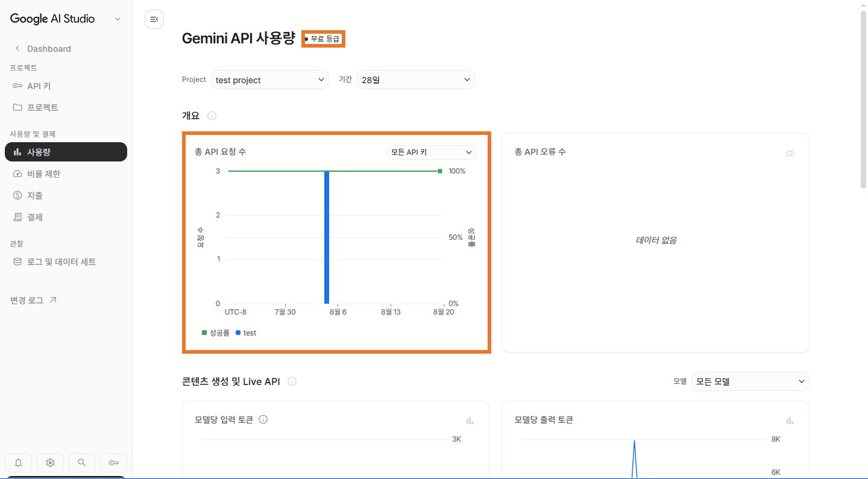The image size is (868, 479).
Task: Click the info icon next to 개요
Action: click(212, 116)
